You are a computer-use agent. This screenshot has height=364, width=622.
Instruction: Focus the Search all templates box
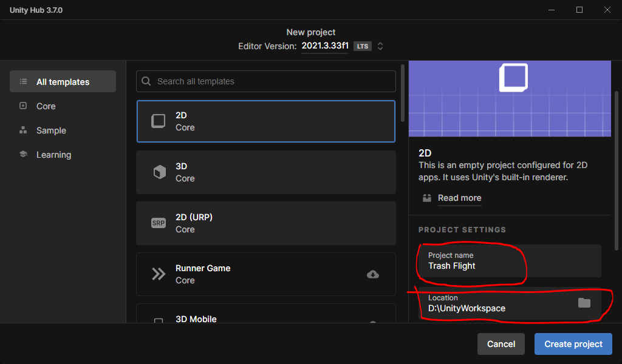(273, 81)
